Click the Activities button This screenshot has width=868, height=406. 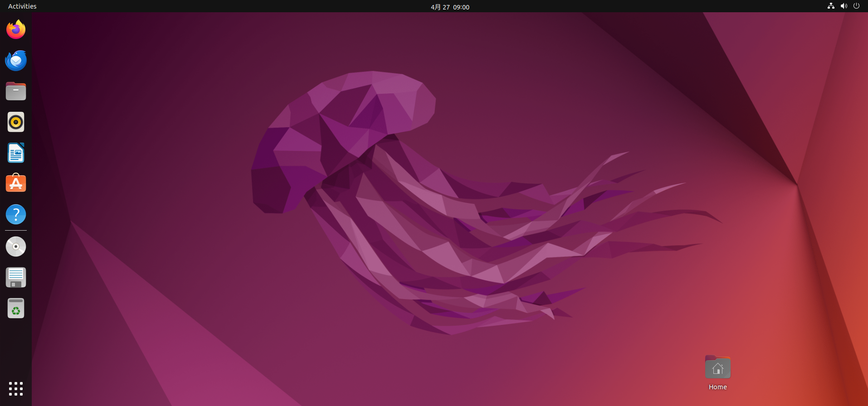coord(22,6)
